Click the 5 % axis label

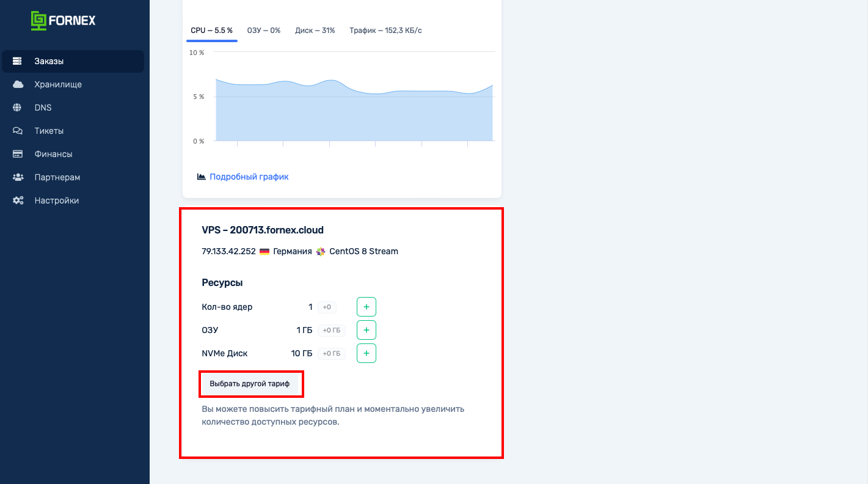tap(199, 97)
